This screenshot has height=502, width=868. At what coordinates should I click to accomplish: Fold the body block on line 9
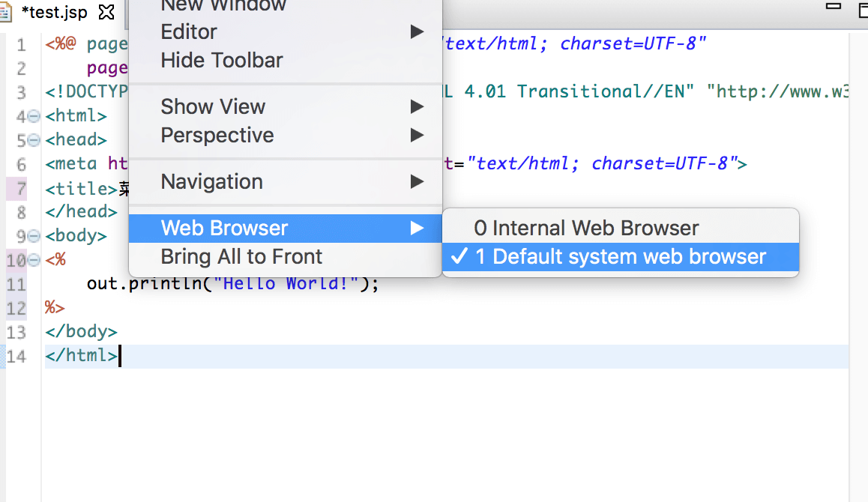coord(34,236)
